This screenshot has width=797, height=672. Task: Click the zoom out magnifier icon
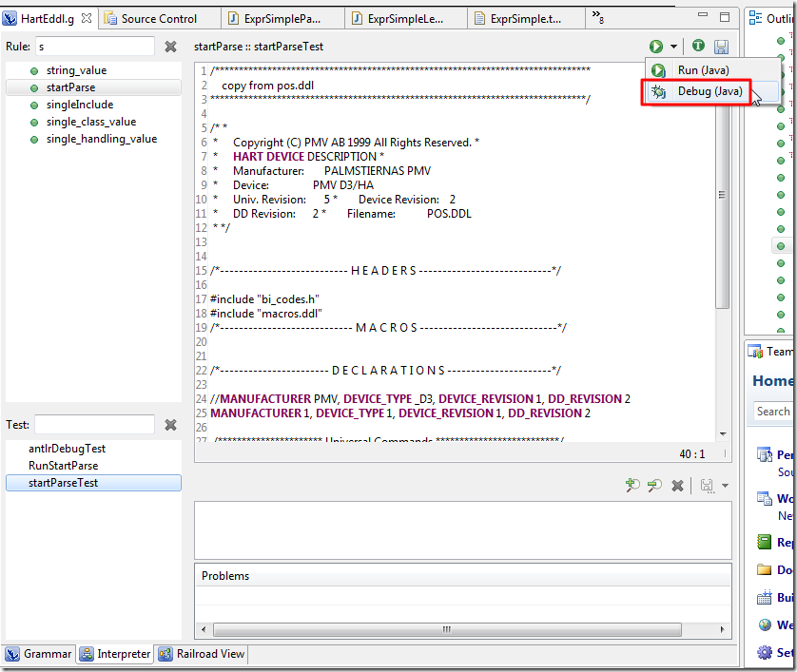654,485
